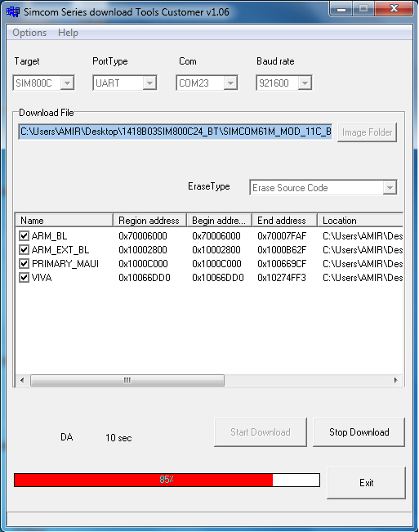Expand the Target SIM800C dropdown
The height and width of the screenshot is (532, 419).
[x=67, y=83]
